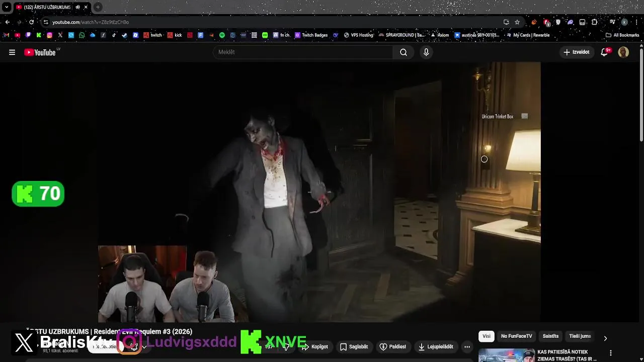Open WhatsApp bookmark icon
Screen dimensions: 644x362
(x=82, y=35)
